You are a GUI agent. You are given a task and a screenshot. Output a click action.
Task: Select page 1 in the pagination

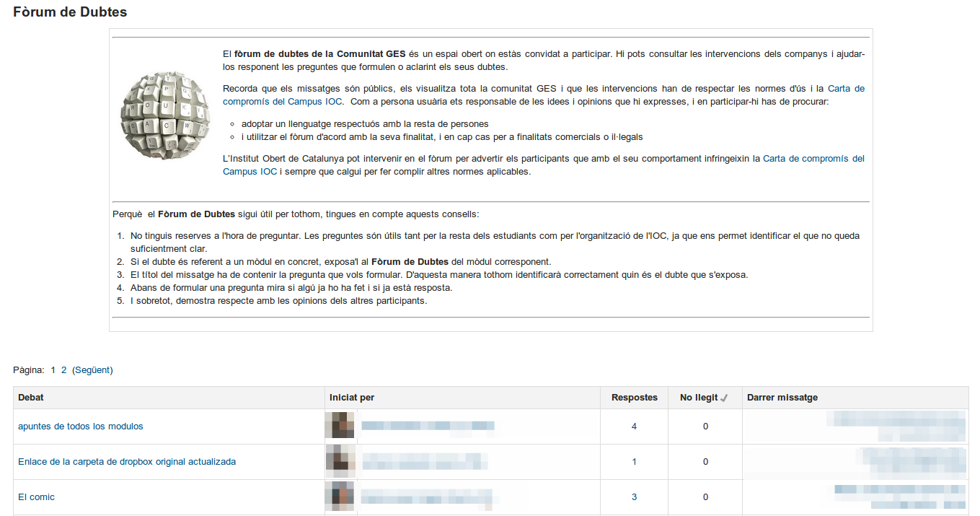click(53, 370)
